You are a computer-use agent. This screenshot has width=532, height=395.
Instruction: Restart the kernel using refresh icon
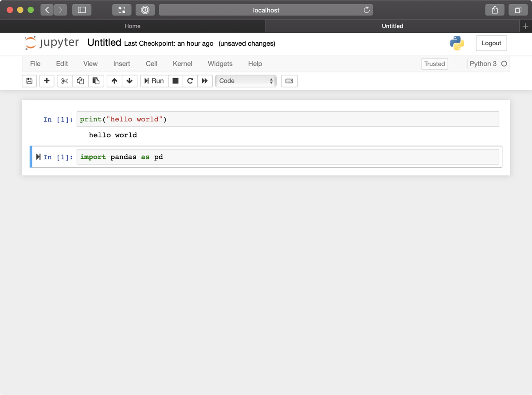coord(190,81)
